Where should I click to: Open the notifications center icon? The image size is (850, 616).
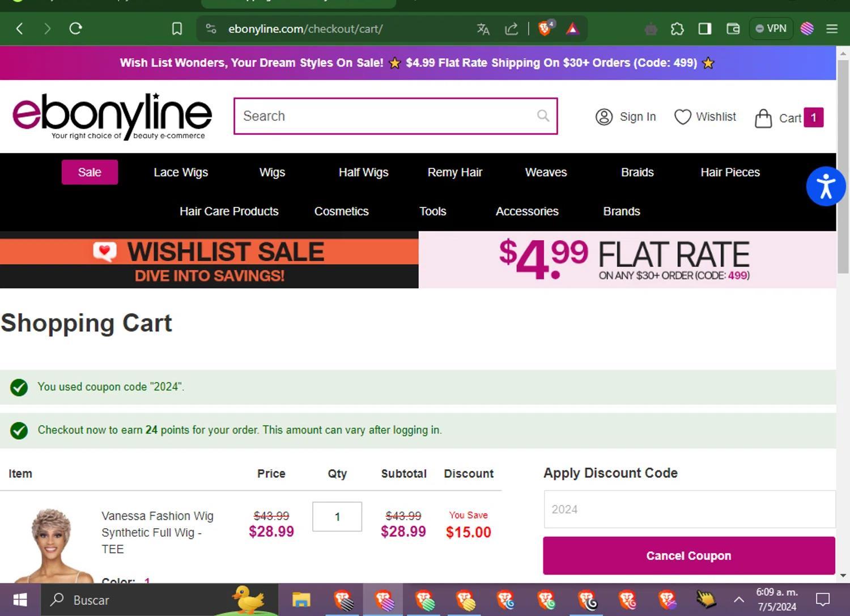coord(823,600)
